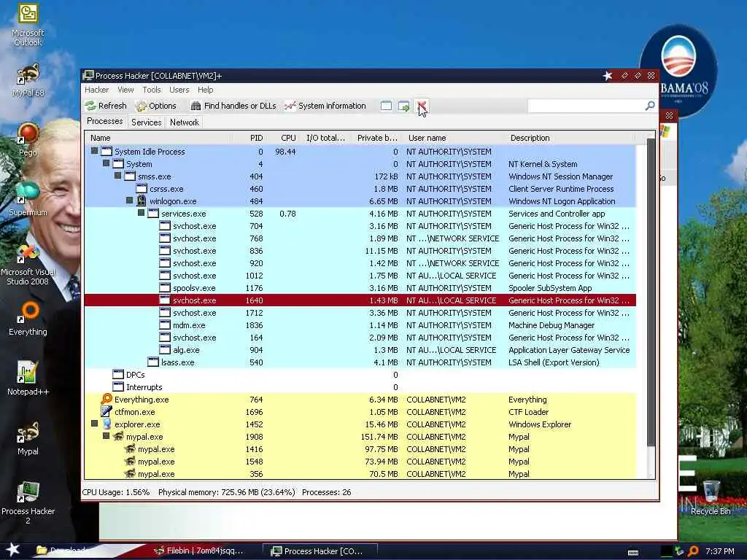Collapse the winlogon.exe tree node
747x560 pixels.
point(130,201)
